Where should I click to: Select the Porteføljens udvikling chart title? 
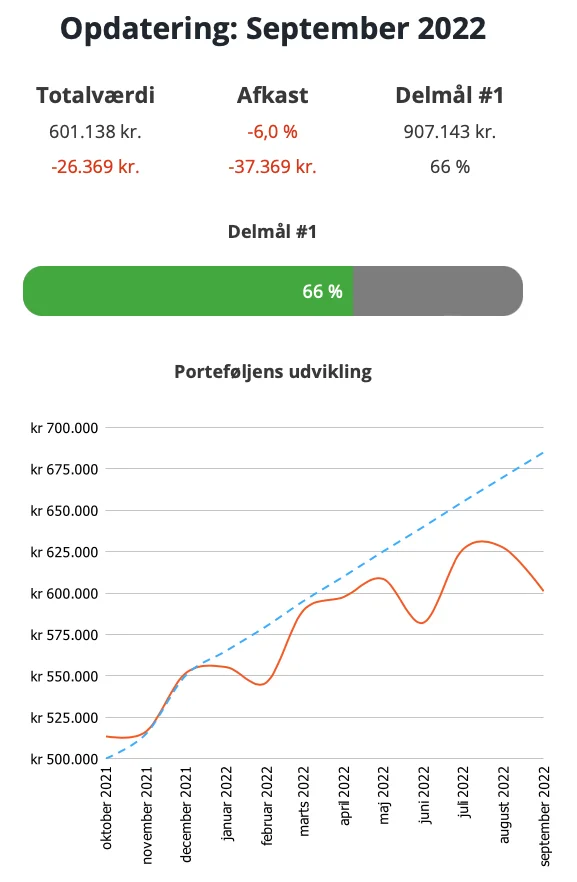click(x=273, y=372)
